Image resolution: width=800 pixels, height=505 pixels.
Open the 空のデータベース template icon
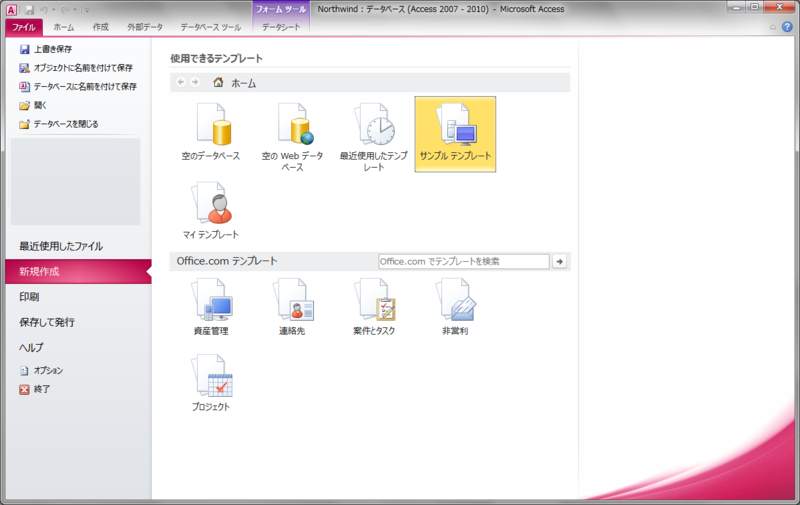pyautogui.click(x=210, y=134)
